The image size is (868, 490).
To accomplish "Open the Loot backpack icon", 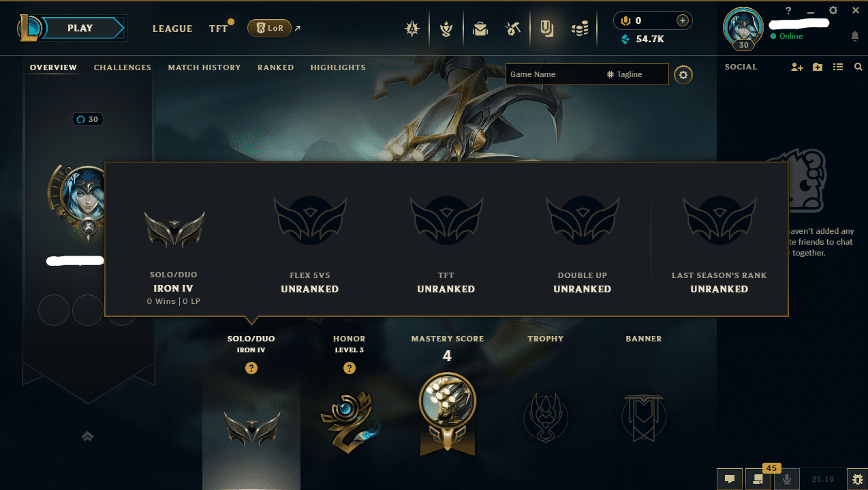I will tap(480, 29).
